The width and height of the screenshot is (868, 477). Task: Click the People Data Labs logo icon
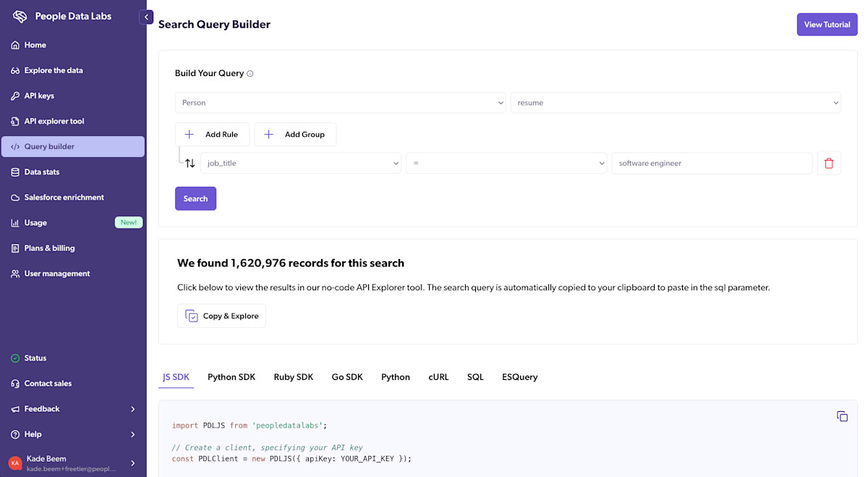point(20,15)
